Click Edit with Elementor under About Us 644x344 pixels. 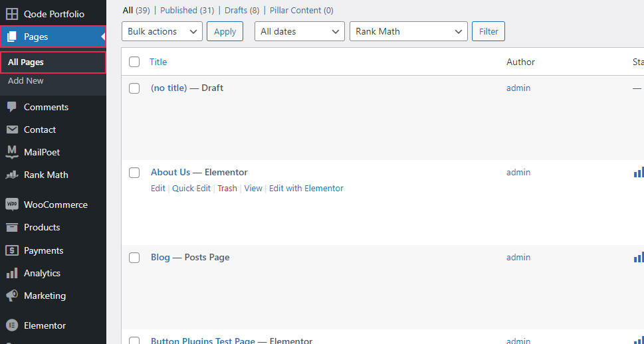click(x=306, y=189)
